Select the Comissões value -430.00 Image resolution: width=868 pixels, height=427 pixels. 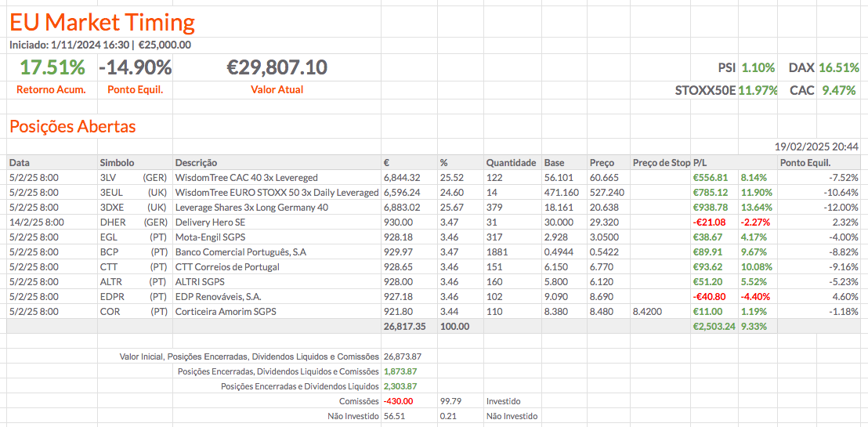click(x=398, y=401)
